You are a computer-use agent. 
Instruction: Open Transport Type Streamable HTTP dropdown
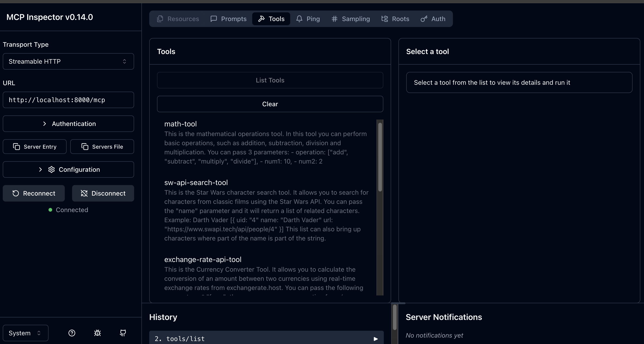click(x=68, y=61)
